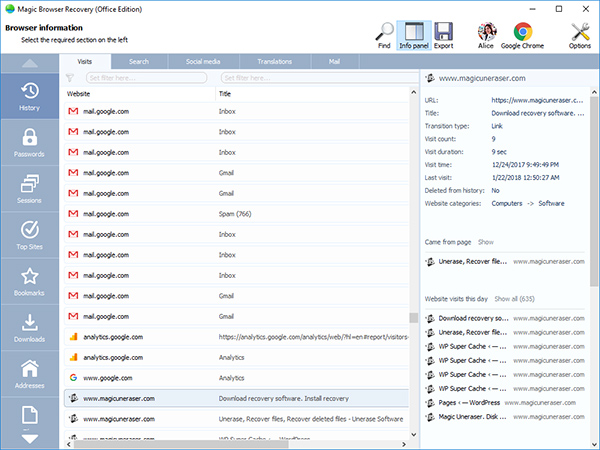Click the magicuneraser icon in the info panel header
600x450 pixels.
click(x=430, y=78)
